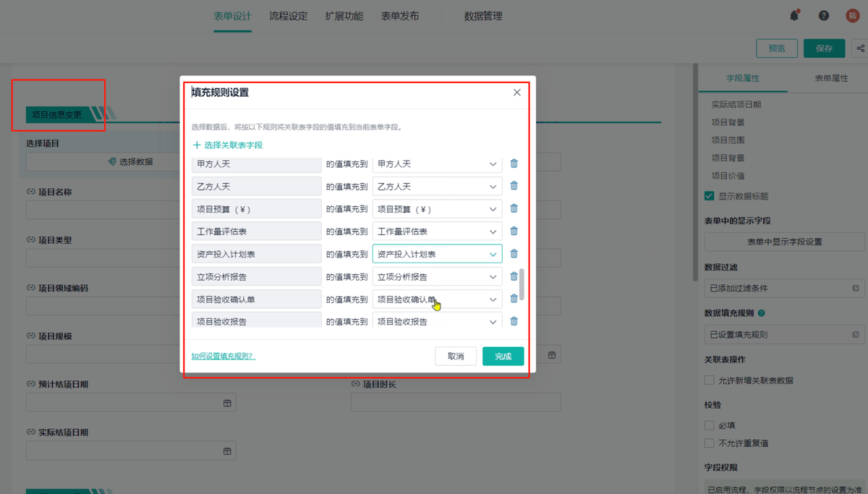The image size is (868, 494).
Task: Open the help question mark icon
Action: [x=824, y=16]
